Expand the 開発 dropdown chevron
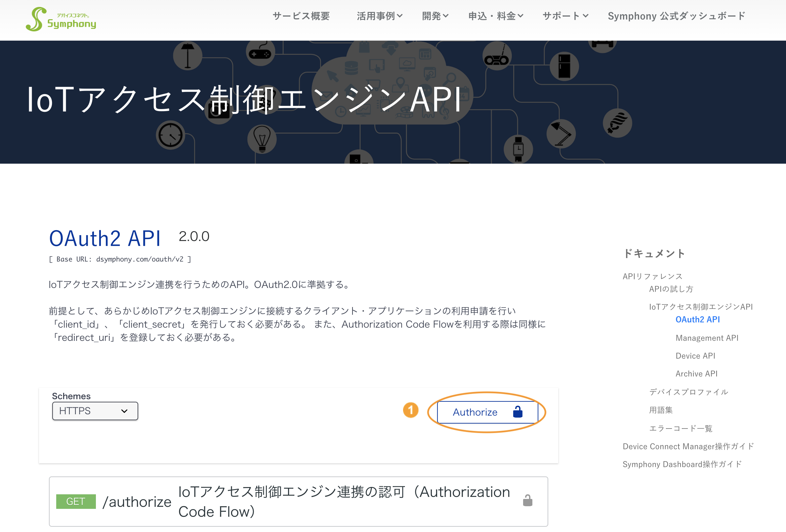 (x=445, y=16)
